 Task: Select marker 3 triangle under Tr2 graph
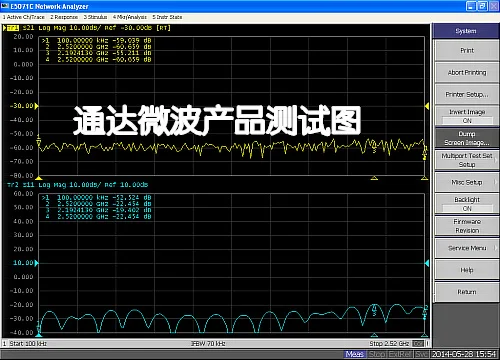coord(374,335)
